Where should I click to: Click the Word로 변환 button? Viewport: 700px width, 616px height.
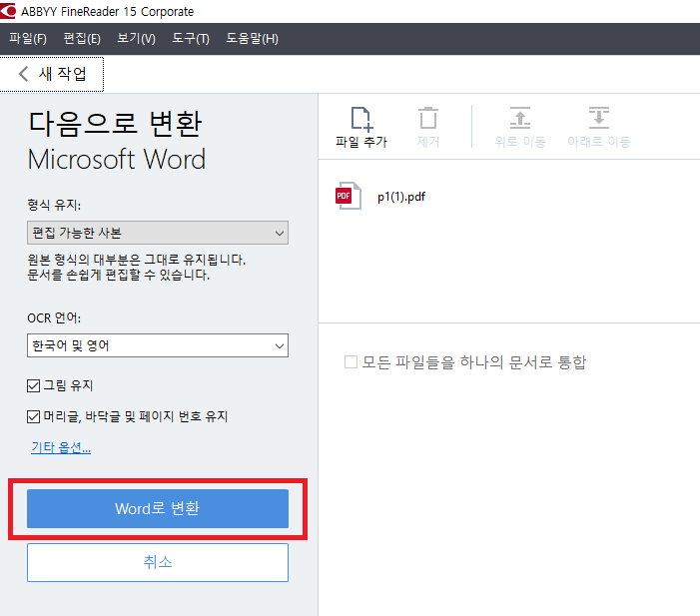coord(158,509)
